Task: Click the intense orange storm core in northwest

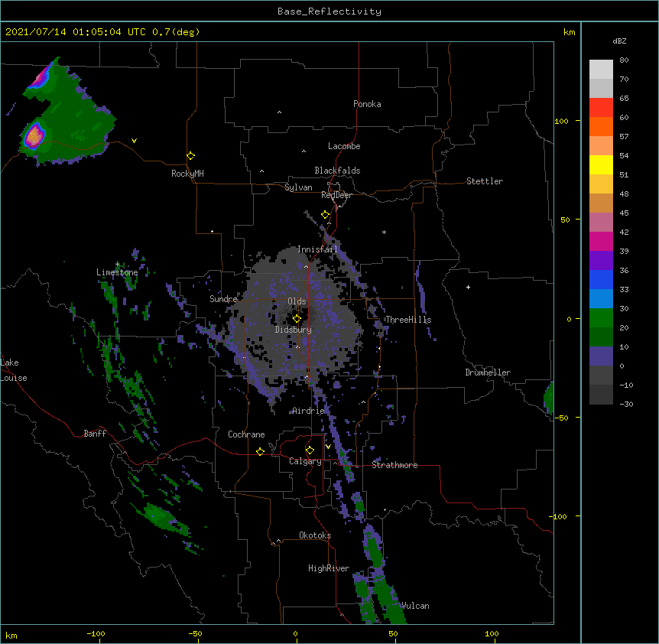Action: click(x=34, y=135)
